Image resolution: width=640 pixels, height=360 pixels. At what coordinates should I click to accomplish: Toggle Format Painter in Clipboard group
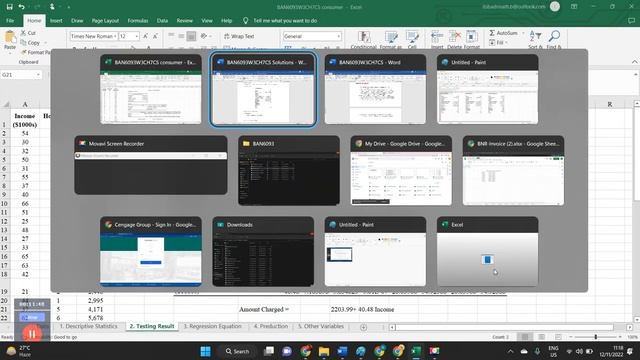click(36, 52)
